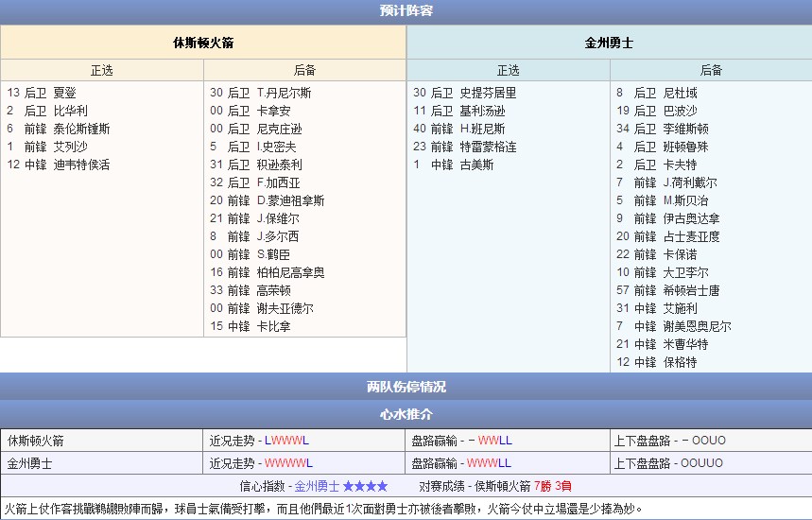This screenshot has height=520, width=812.
Task: Click the 预计阵容 section header
Action: pyautogui.click(x=406, y=11)
